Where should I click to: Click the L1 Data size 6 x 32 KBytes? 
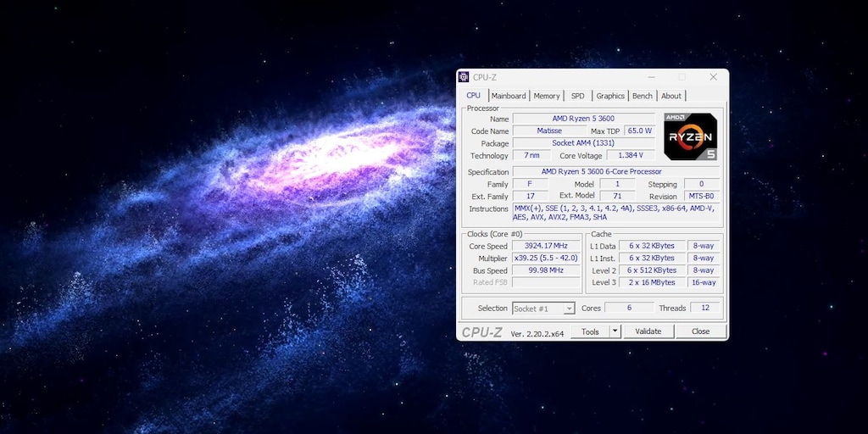click(652, 246)
